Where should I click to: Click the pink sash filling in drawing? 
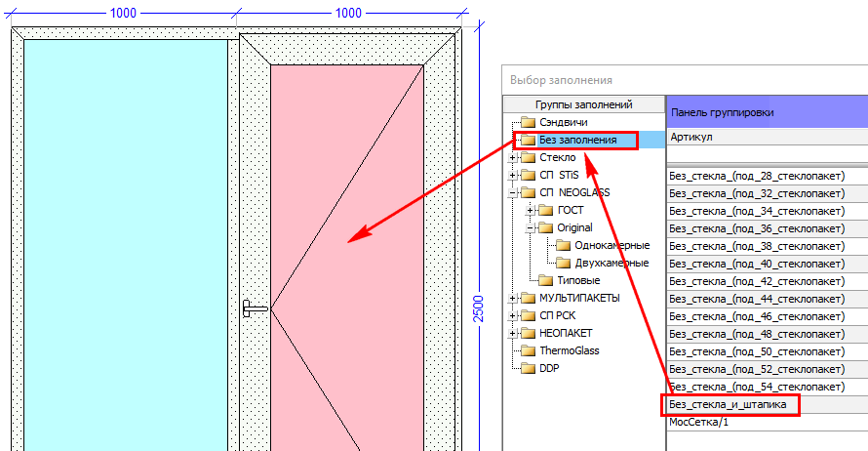point(347,258)
